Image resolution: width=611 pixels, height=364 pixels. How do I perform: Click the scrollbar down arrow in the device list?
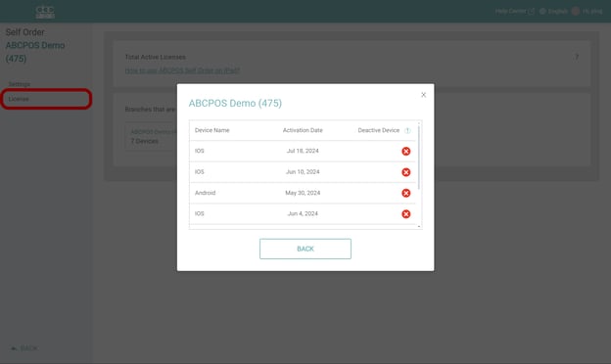pos(419,226)
